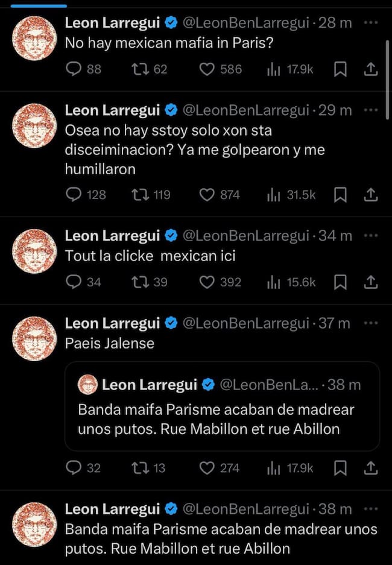Reply to the 'Tout la clicke' tweet
This screenshot has height=565, width=392.
coord(74,282)
